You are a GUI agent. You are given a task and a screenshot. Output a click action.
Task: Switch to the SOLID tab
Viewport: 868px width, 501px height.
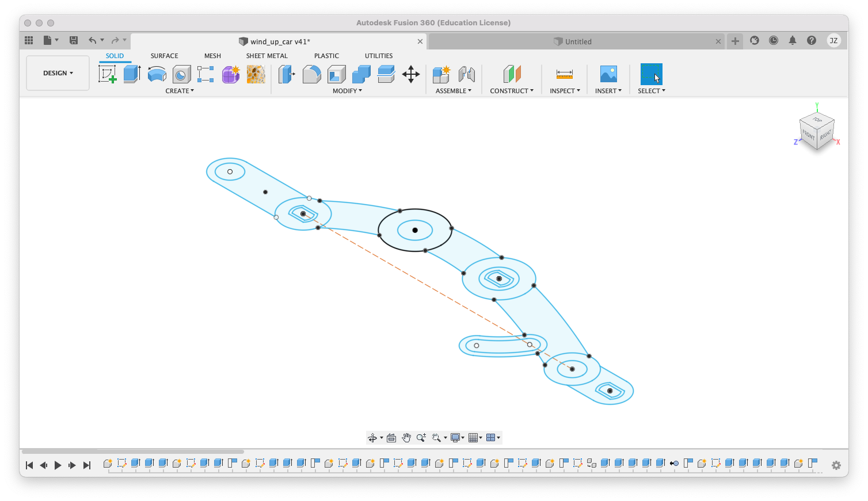point(115,56)
